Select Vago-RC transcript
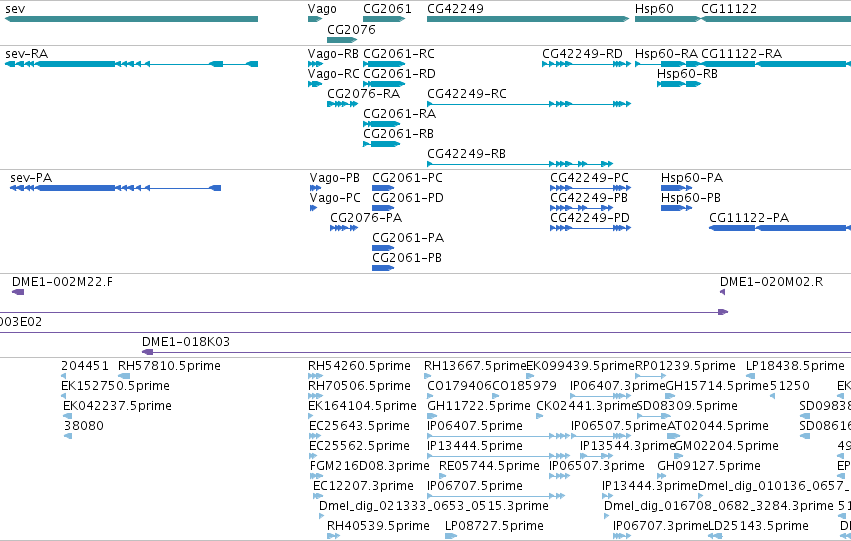Screen dimensions: 851x541 coord(315,84)
